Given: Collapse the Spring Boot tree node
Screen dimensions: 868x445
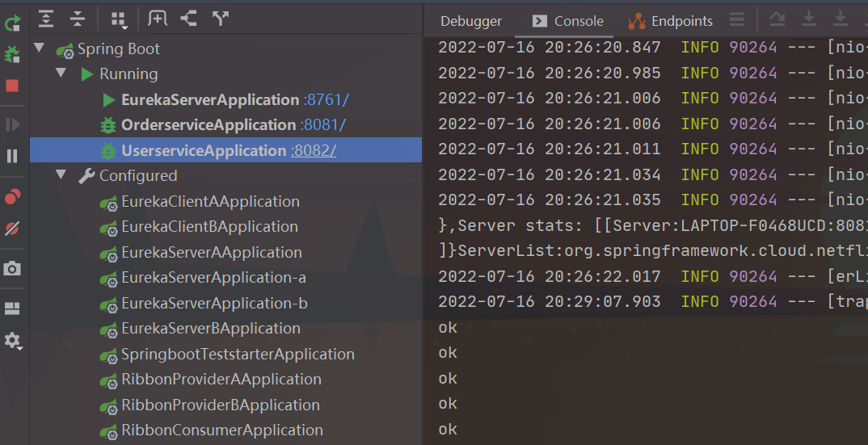Looking at the screenshot, I should point(40,48).
